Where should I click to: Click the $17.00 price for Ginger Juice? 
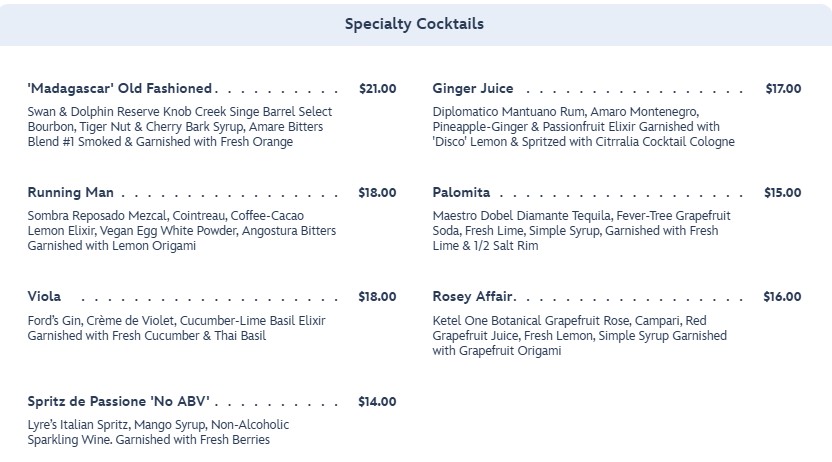click(783, 88)
